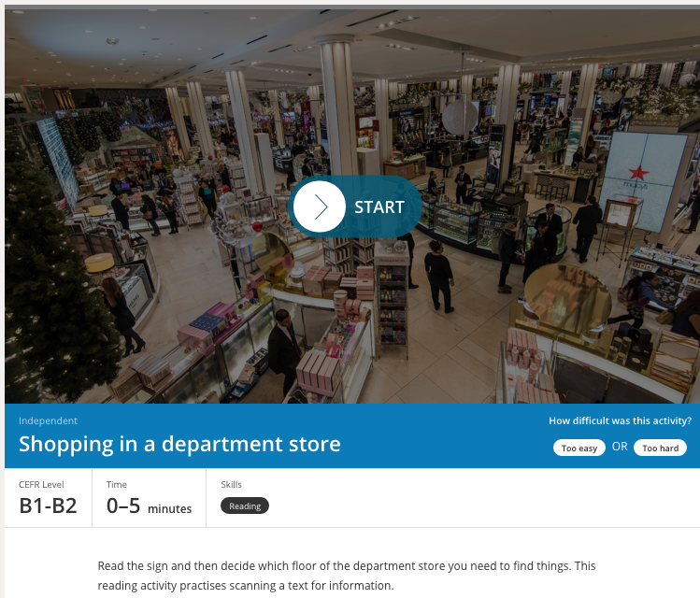Click the Independent level label
This screenshot has height=598, width=700.
(x=48, y=420)
